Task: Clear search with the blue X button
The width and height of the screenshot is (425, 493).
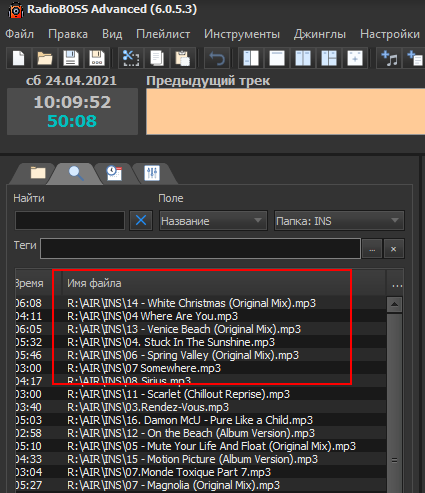Action: coord(141,220)
